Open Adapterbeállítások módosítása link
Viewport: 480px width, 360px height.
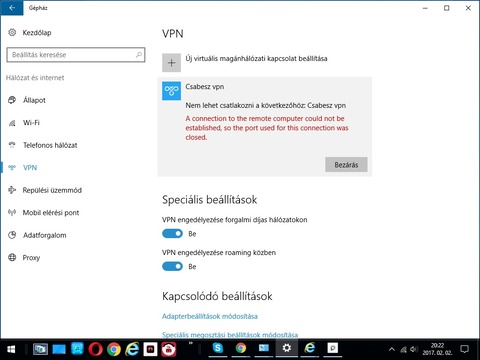[210, 316]
